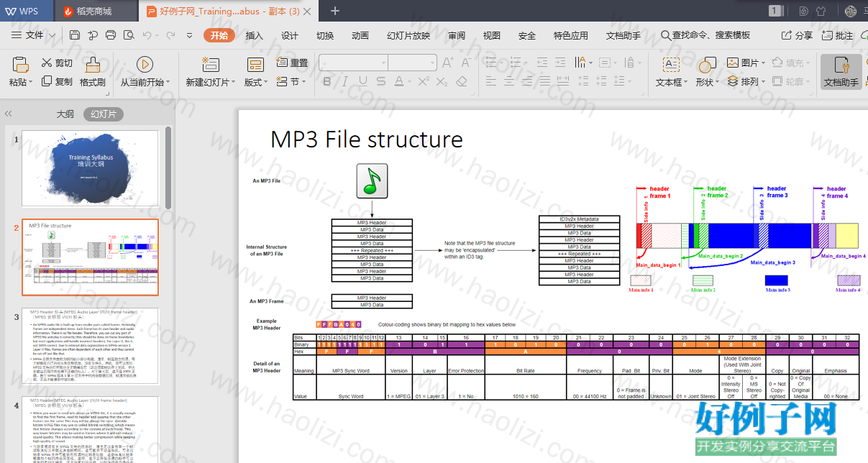The width and height of the screenshot is (868, 463).
Task: Click the slide panel vertical scrollbar
Action: click(168, 167)
